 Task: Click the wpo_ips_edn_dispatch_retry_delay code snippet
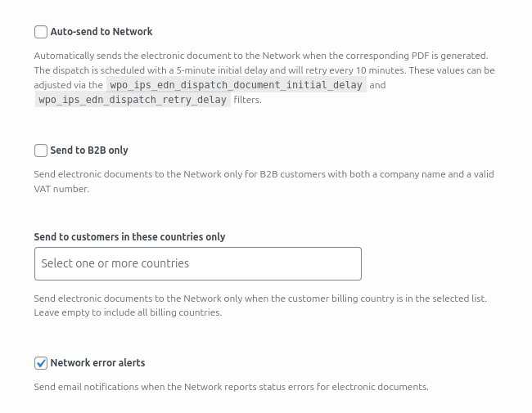click(x=133, y=100)
